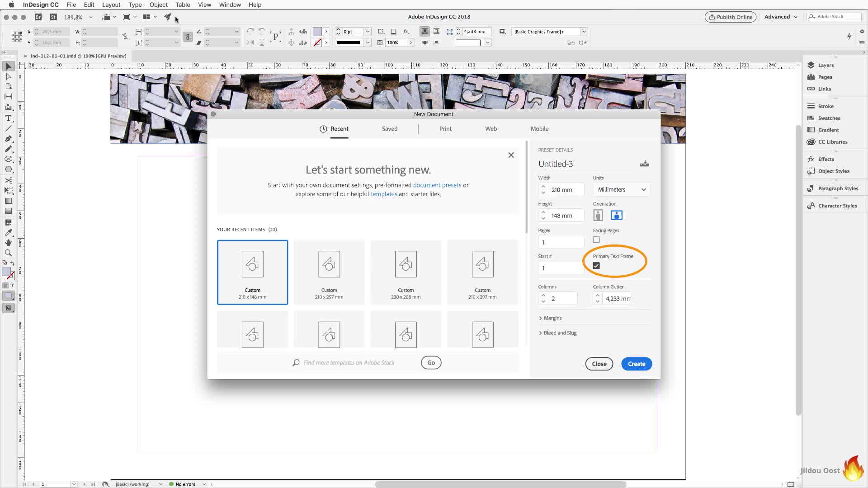Select the Hand tool

(x=8, y=243)
